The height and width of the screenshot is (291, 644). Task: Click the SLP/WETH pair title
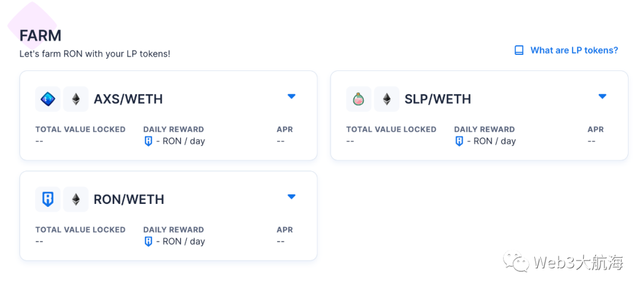438,99
